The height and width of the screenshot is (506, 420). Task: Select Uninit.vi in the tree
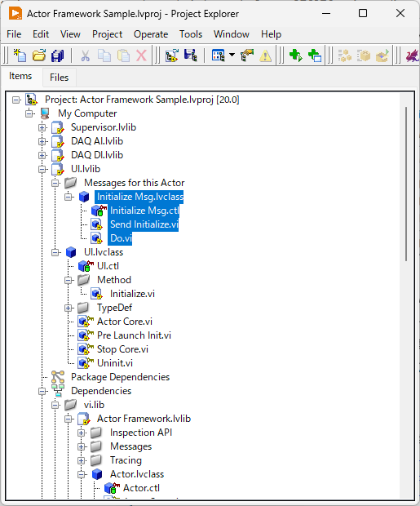click(x=115, y=363)
